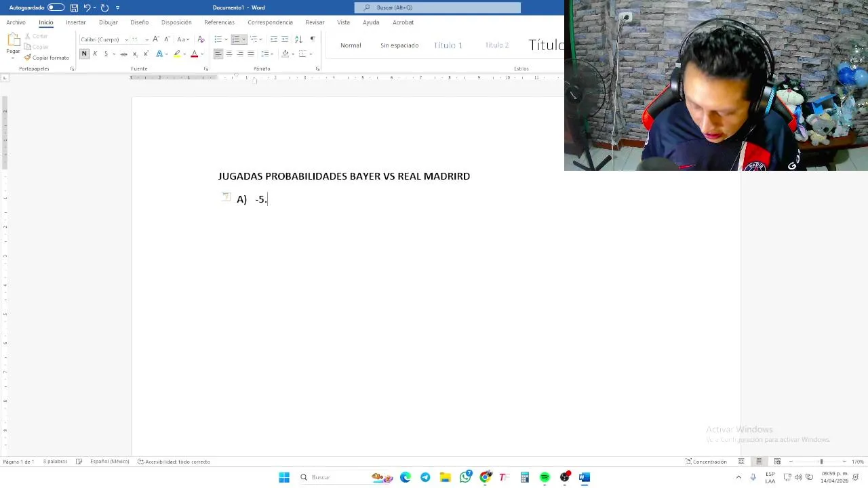Switch to Web Layout view

pos(777,462)
